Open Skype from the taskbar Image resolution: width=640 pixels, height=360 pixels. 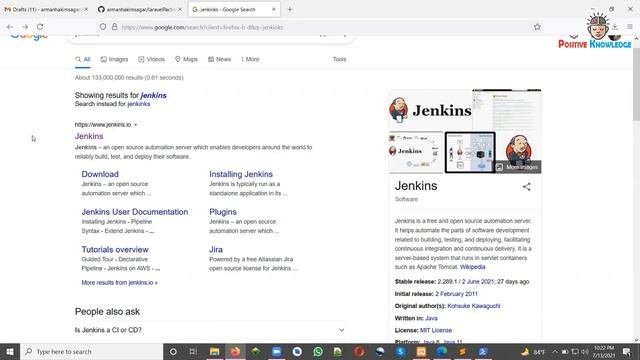400,351
